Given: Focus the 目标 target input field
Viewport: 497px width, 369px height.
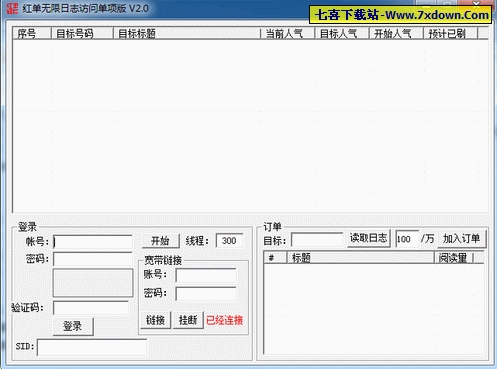Looking at the screenshot, I should pyautogui.click(x=317, y=240).
